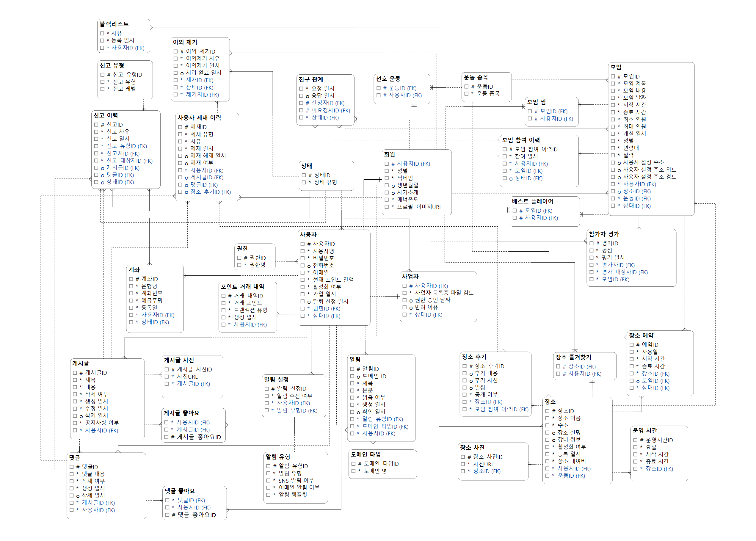Toggle checkbox next to 비밀번호 in 사용자
The image size is (756, 541).
pos(302,258)
